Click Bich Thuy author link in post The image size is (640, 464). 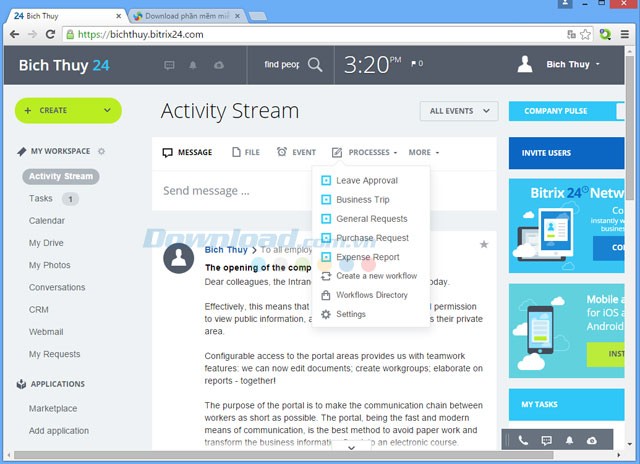226,250
